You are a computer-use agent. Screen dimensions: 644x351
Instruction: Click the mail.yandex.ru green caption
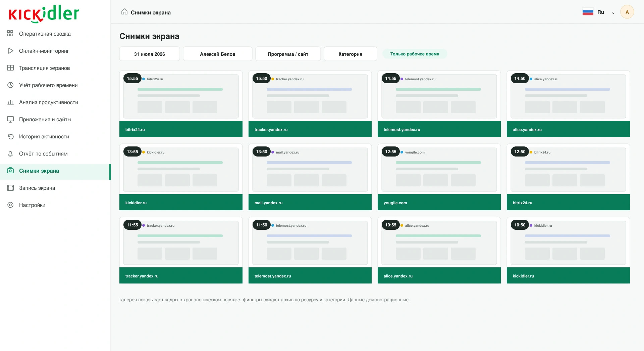click(310, 203)
